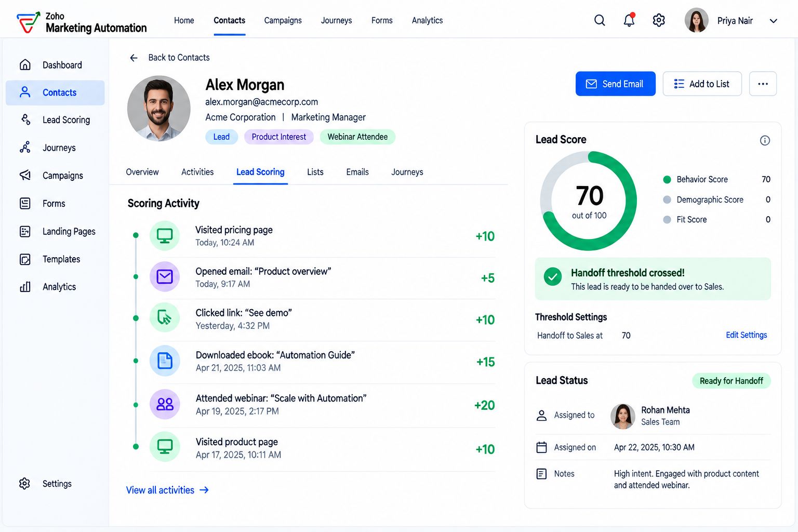
Task: Open the settings gear in header
Action: click(659, 20)
